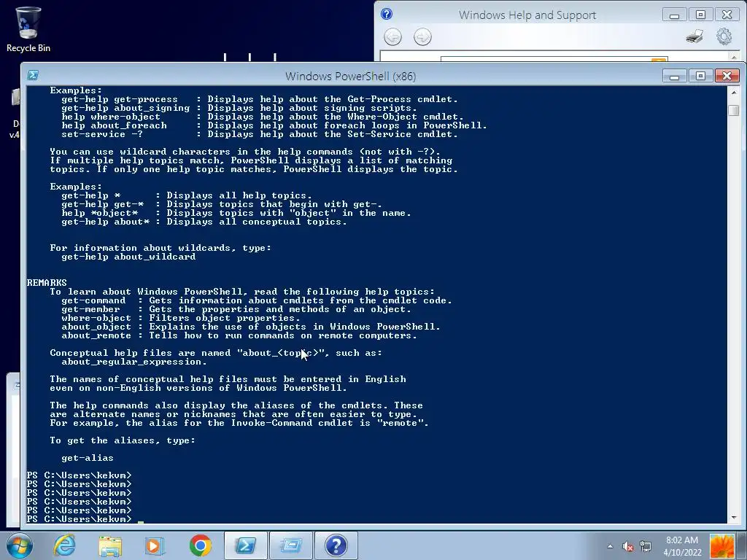
Task: Open the Recycle Bin desktop icon
Action: point(28,29)
